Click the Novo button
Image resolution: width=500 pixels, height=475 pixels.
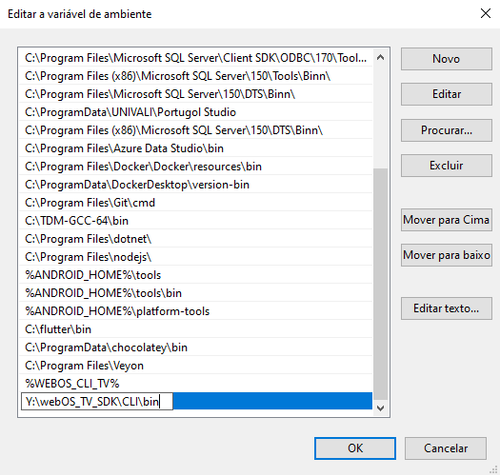click(x=446, y=59)
